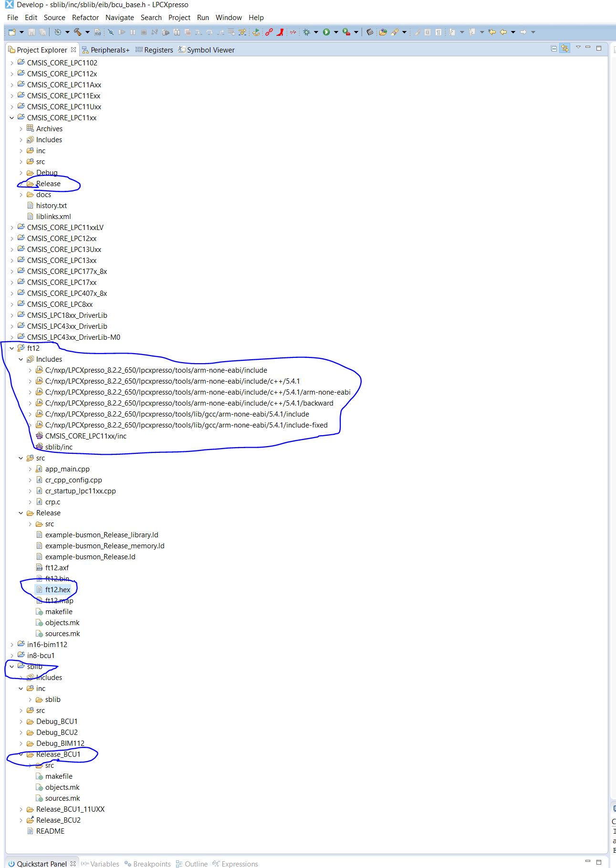The height and width of the screenshot is (868, 616).
Task: Select the liblinks.xml file
Action: (53, 217)
